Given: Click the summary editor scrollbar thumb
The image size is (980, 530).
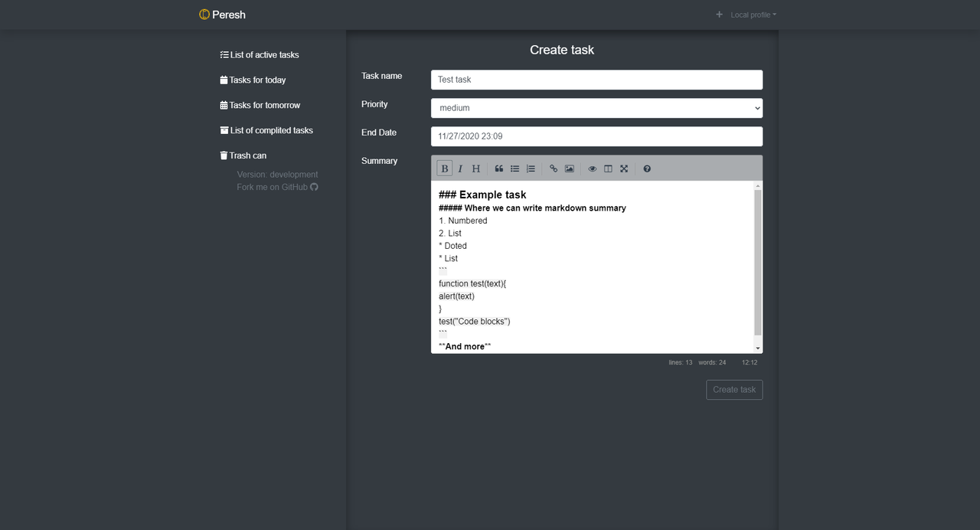Looking at the screenshot, I should 758,263.
